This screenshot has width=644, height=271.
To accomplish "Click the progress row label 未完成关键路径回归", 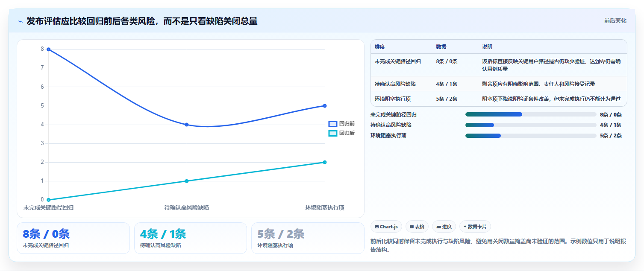I will tap(394, 115).
